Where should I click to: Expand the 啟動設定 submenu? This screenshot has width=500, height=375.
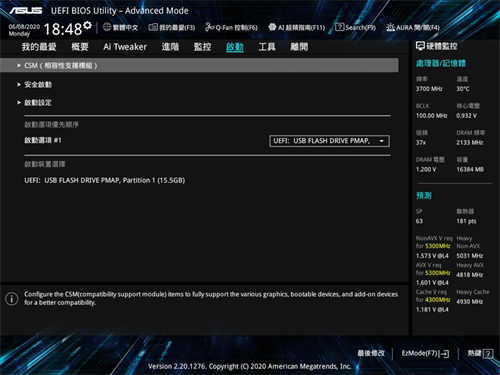coord(38,103)
